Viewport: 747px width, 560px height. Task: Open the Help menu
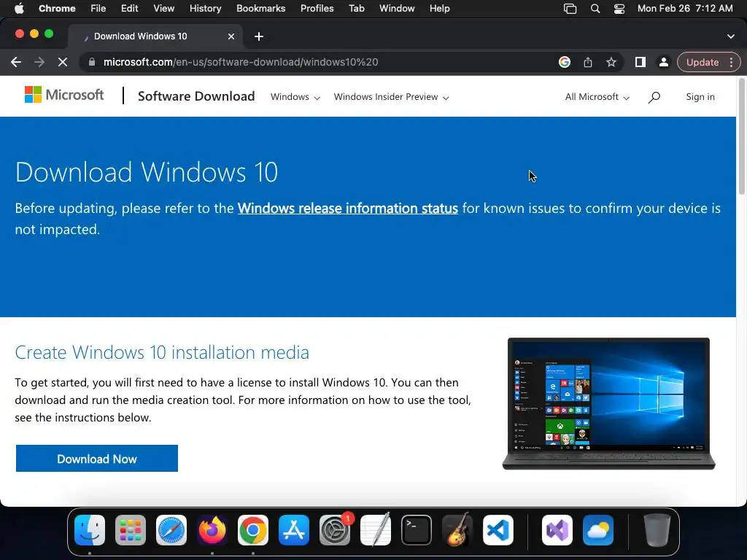point(439,8)
